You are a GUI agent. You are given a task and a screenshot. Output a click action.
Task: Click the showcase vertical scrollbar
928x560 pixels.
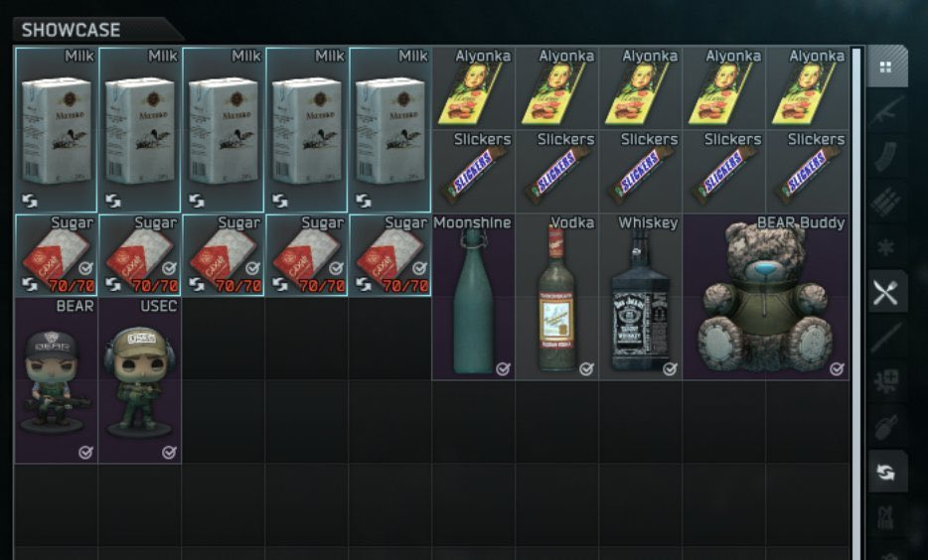click(856, 303)
